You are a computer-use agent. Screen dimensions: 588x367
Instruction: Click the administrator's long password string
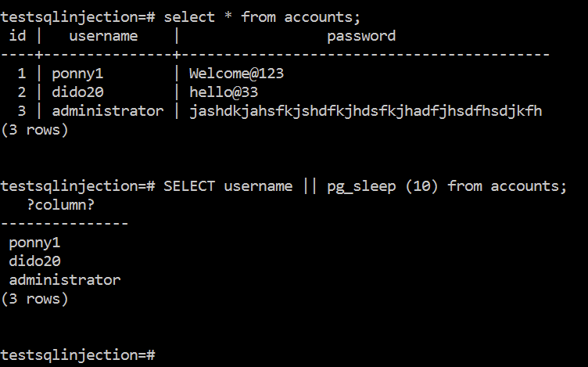point(365,111)
